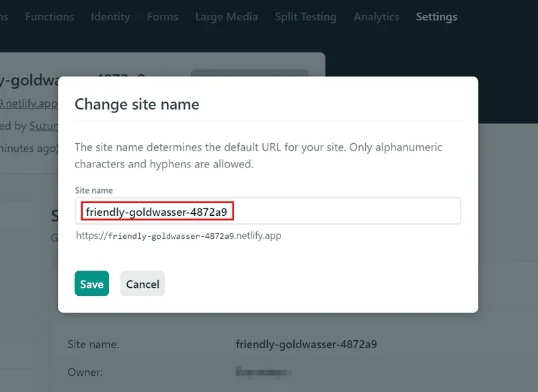Click the preview URL under Site name field
Viewport: 538px width, 392px height.
[179, 235]
